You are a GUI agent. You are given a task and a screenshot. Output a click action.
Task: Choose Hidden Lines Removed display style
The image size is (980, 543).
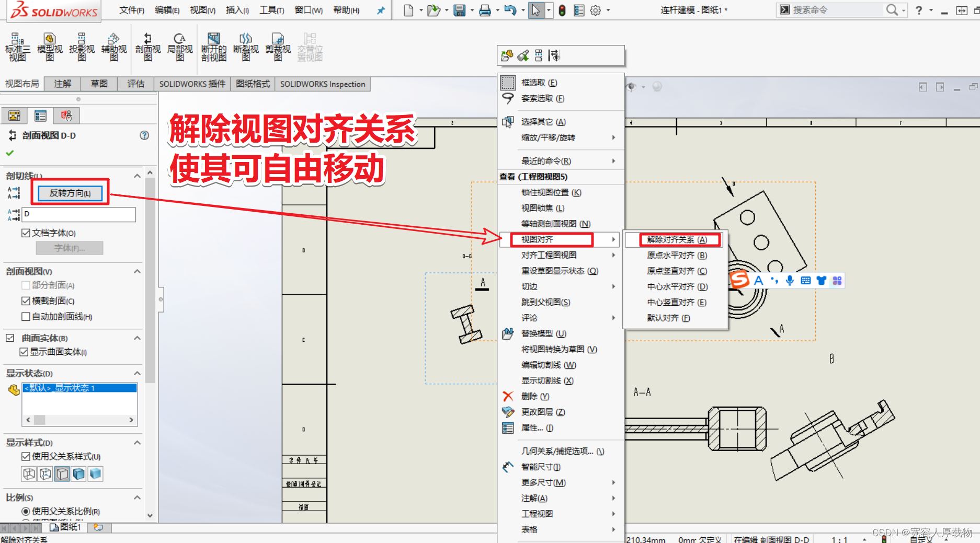coord(62,474)
